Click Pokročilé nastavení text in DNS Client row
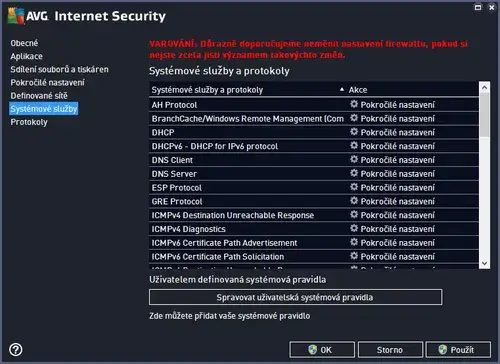 click(398, 160)
